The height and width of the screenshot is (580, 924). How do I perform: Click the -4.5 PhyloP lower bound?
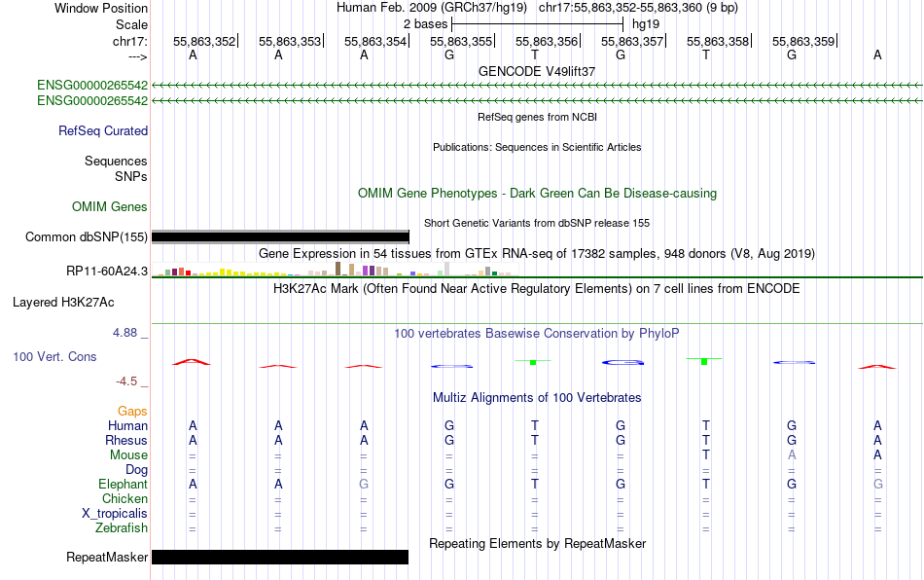pos(126,381)
